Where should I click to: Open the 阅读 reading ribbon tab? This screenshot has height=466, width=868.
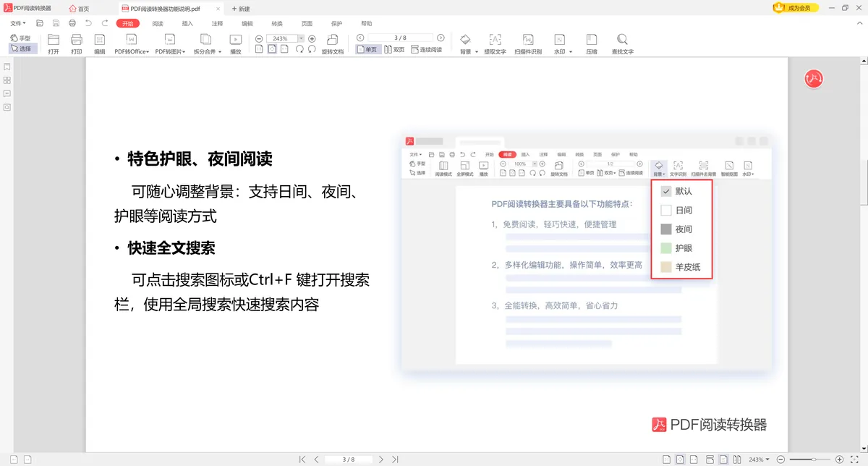point(158,23)
